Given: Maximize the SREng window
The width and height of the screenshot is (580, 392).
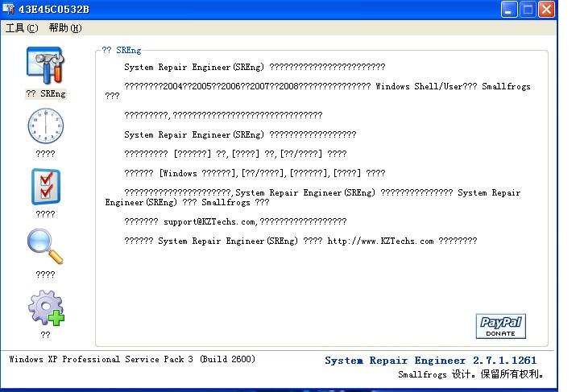Looking at the screenshot, I should (x=528, y=9).
